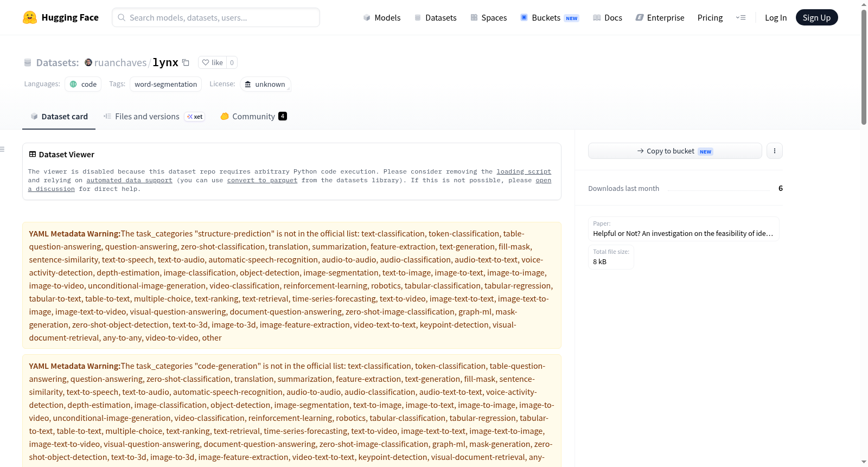Click Log In
This screenshot has height=467, width=868.
pos(776,17)
